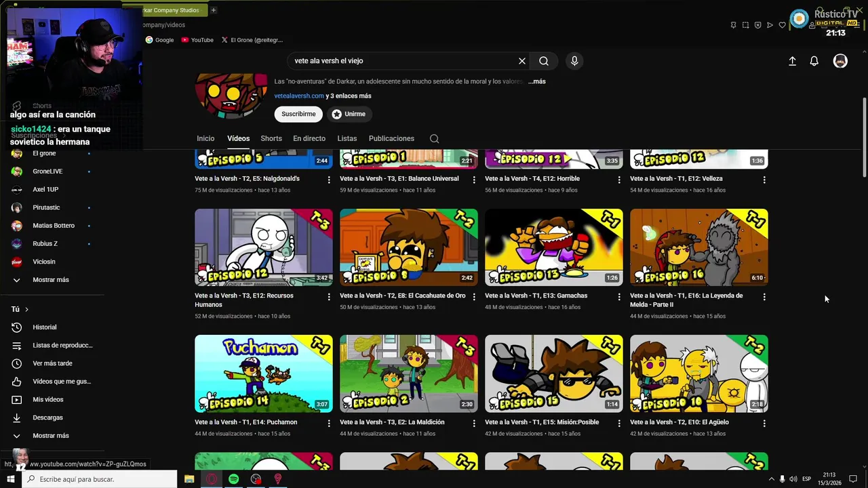
Task: Switch to the Shorts channel tab
Action: [x=271, y=138]
